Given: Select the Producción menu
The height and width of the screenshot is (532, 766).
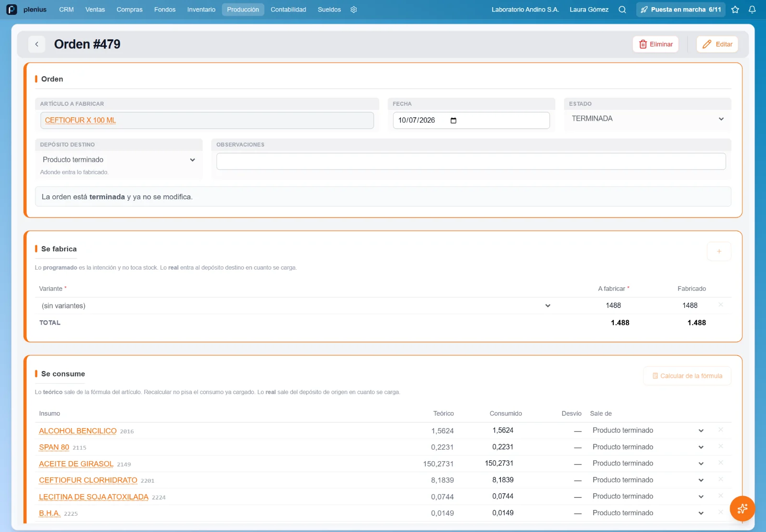Looking at the screenshot, I should point(243,10).
